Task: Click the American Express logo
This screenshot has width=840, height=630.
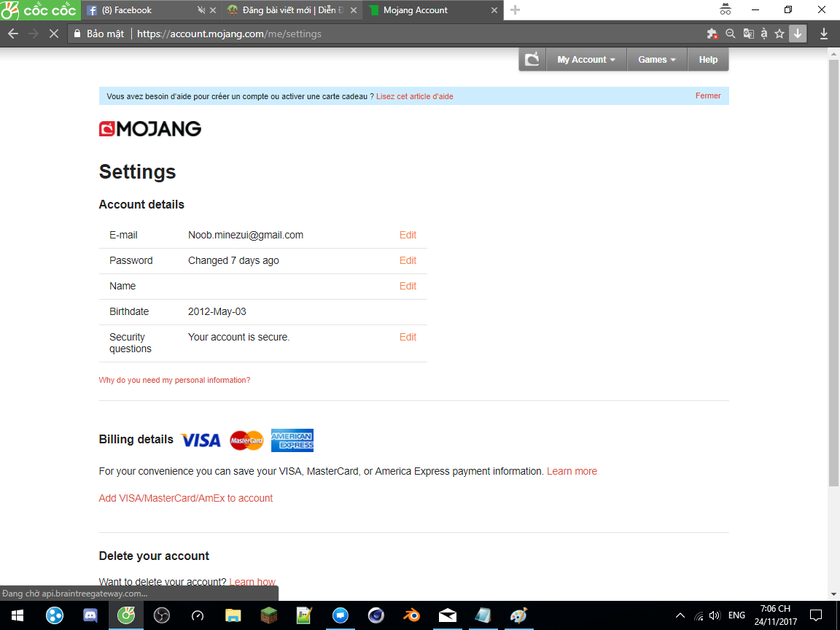Action: pyautogui.click(x=292, y=440)
